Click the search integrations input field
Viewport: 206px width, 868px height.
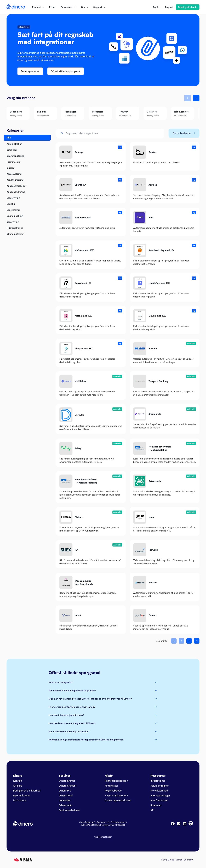pos(110,133)
